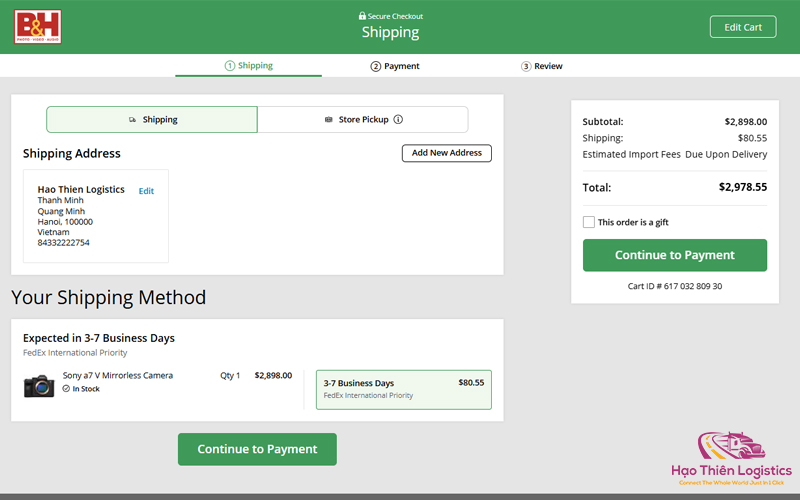Select the Shipping delivery option
Image resolution: width=800 pixels, height=500 pixels.
152,119
